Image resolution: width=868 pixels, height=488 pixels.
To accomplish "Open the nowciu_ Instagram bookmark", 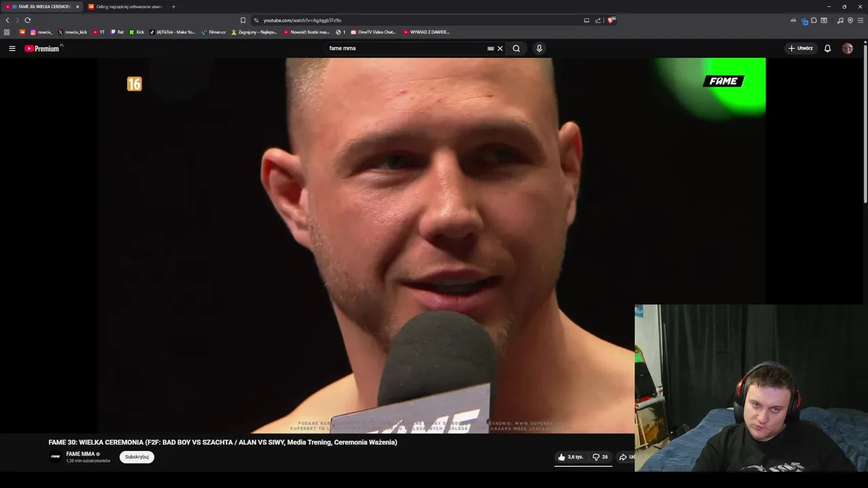I will point(41,32).
